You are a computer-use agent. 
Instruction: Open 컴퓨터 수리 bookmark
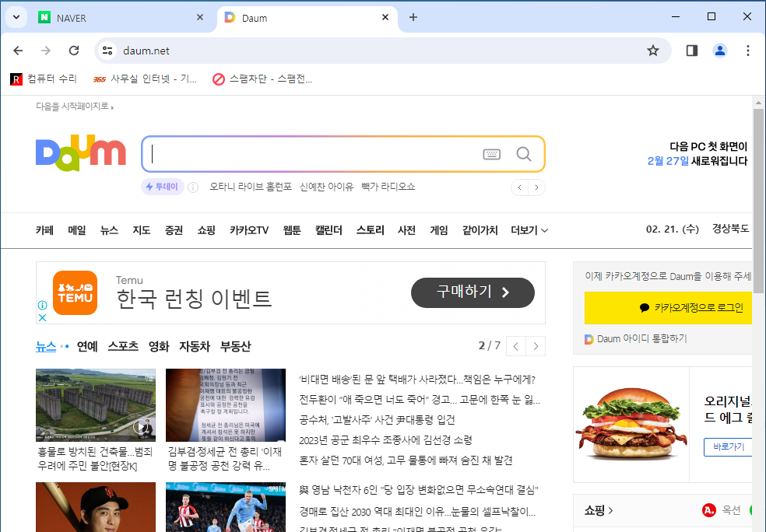(x=44, y=79)
